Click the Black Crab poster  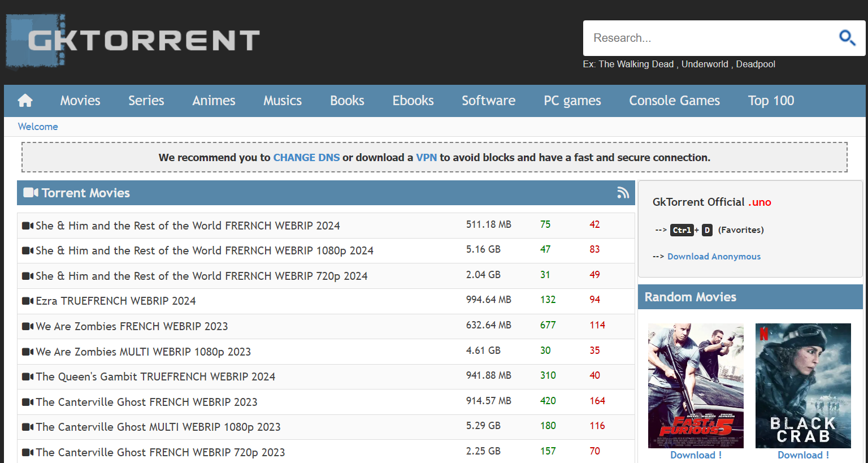803,386
